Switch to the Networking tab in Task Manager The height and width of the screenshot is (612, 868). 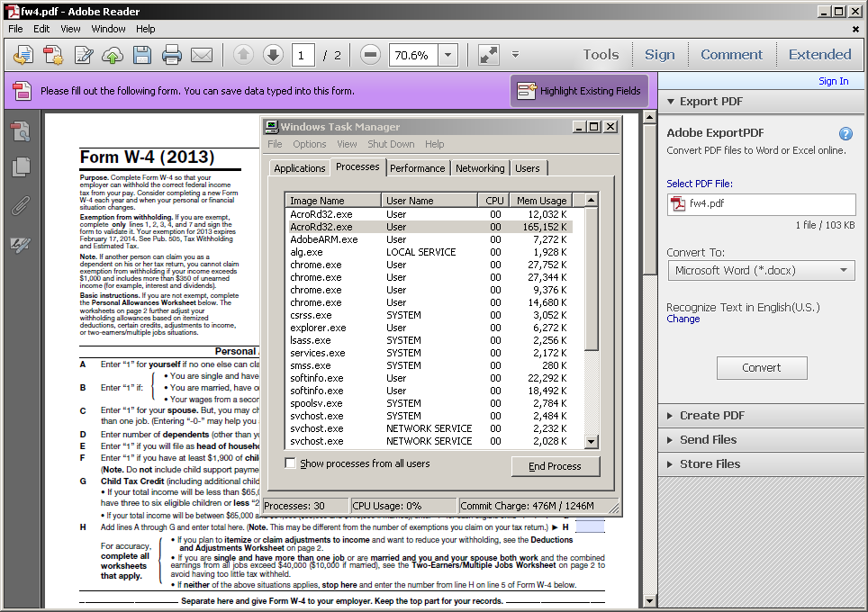point(480,168)
